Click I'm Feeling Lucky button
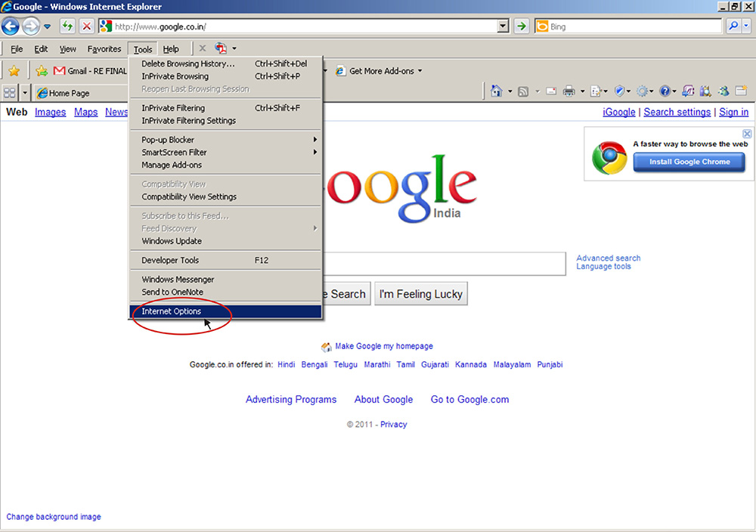Screen dimensions: 756x532 421,294
